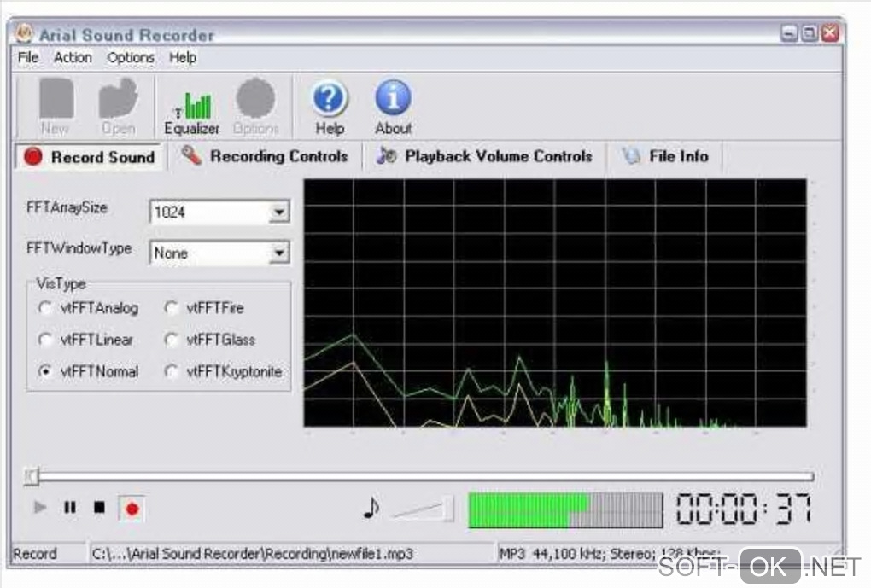The height and width of the screenshot is (588, 871).
Task: Stop the recording with the square button
Action: pos(99,508)
